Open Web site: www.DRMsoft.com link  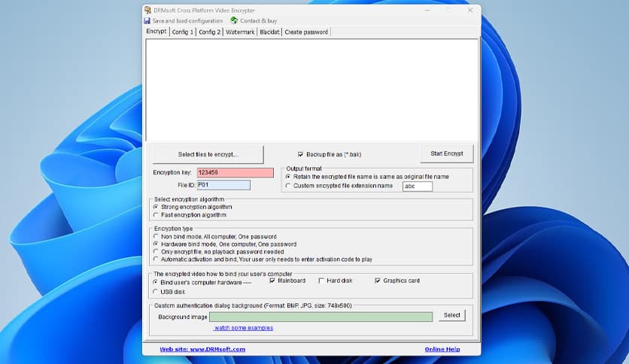(202, 349)
